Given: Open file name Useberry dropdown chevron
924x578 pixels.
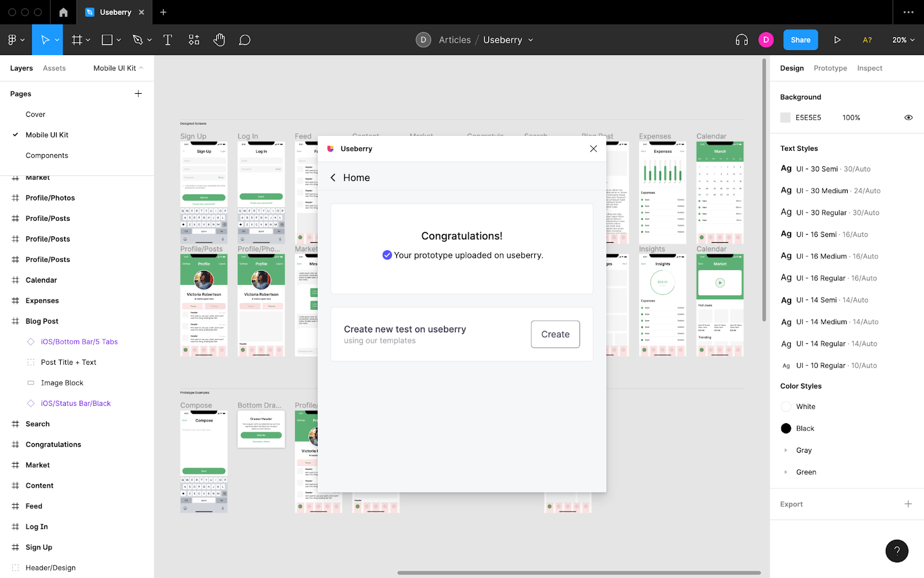Looking at the screenshot, I should coord(531,40).
